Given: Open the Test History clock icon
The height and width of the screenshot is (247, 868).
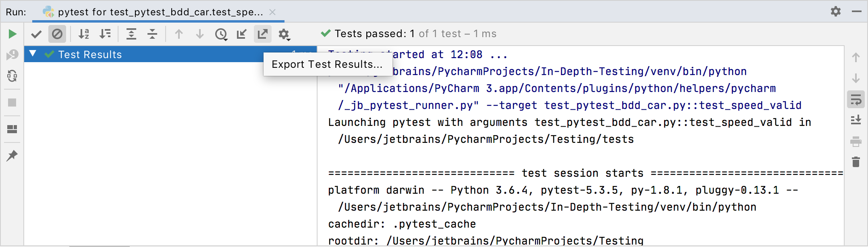Looking at the screenshot, I should [221, 34].
